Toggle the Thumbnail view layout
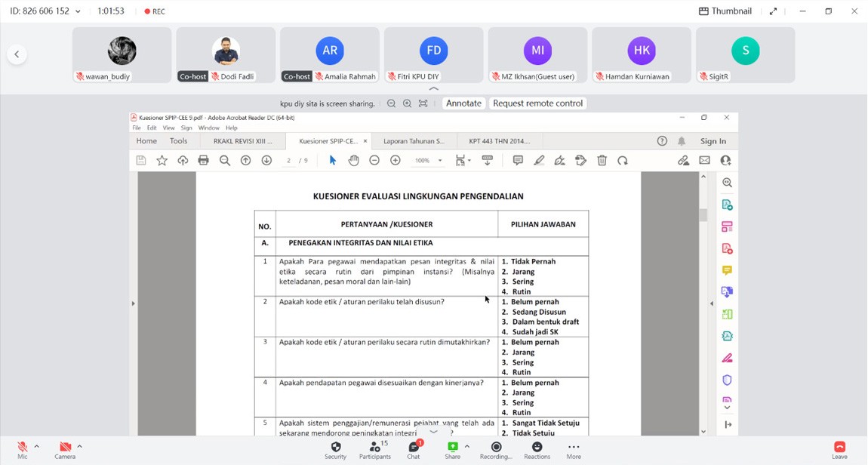This screenshot has height=465, width=868. point(725,11)
